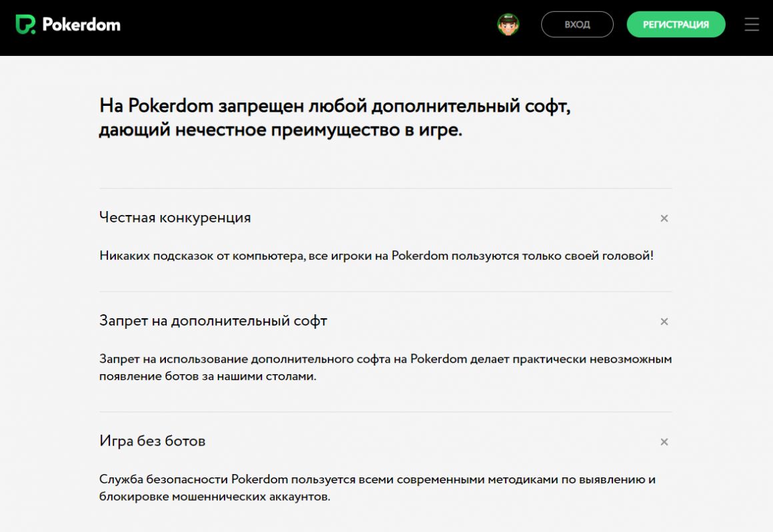
Task: Close the Игра без ботов section X icon
Action: coord(664,442)
